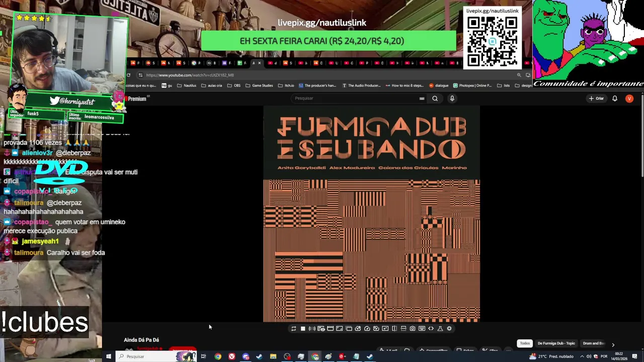Select the Drum and Bass filter chip

point(594,343)
